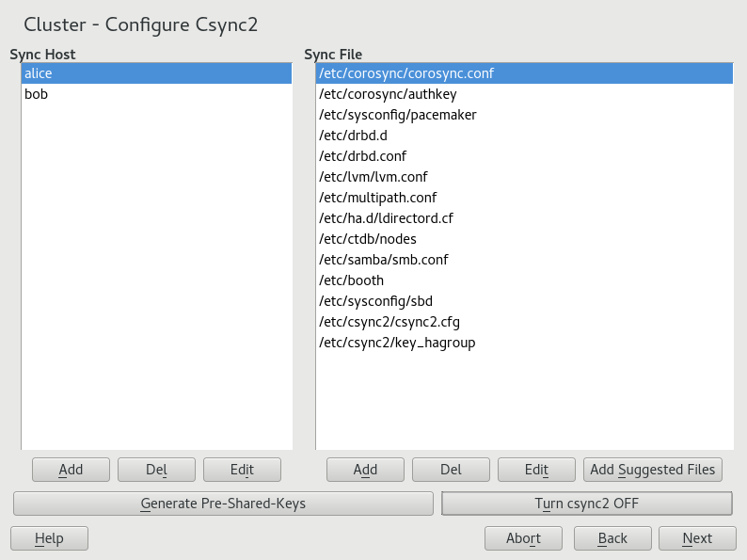Screen dimensions: 747x560
Task: Click Edit button under Sync File
Action: 536,470
